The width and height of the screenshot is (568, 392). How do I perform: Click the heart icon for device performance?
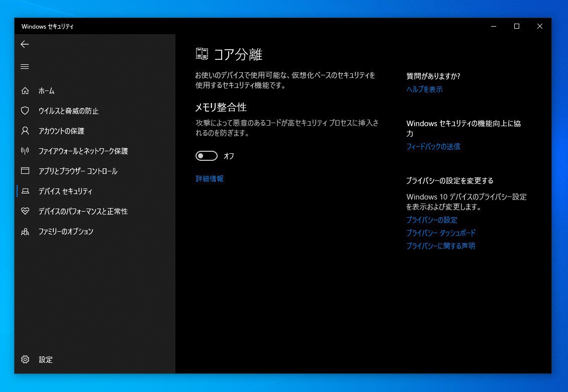point(25,211)
